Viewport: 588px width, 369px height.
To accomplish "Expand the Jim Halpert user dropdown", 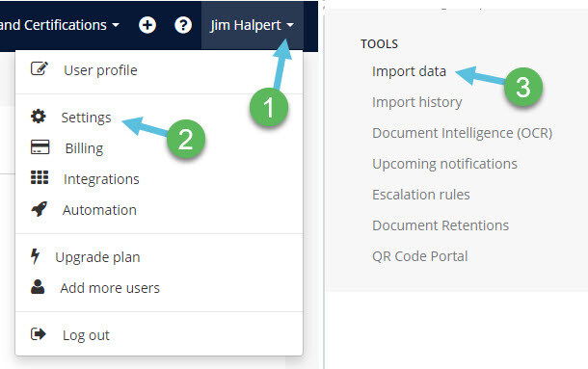I will click(x=252, y=25).
